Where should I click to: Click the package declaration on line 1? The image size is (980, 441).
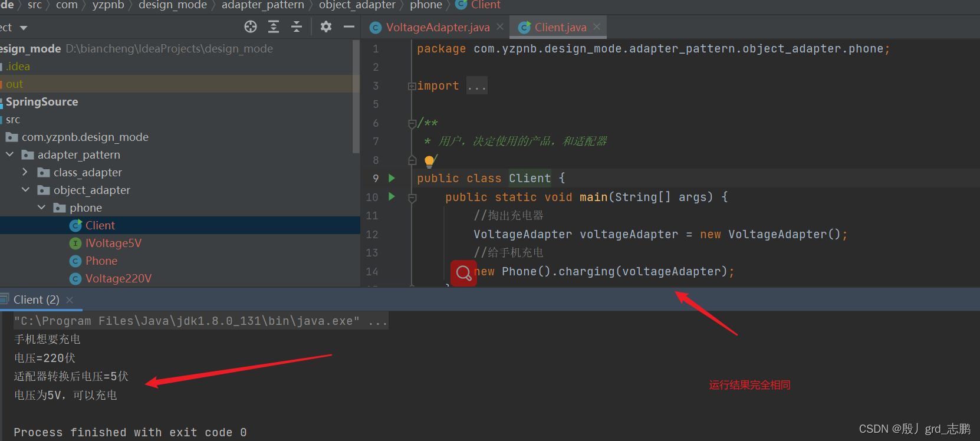[653, 49]
